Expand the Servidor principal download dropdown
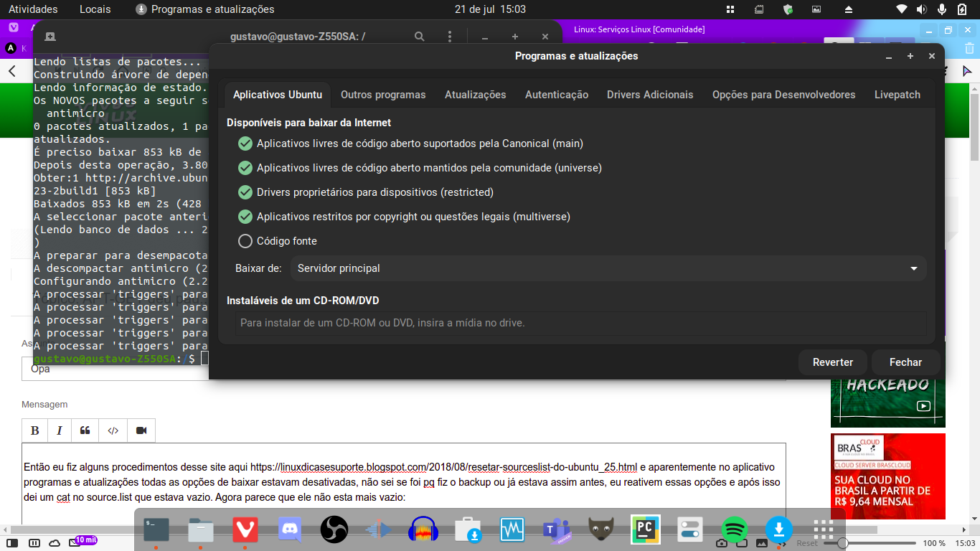 pyautogui.click(x=608, y=268)
